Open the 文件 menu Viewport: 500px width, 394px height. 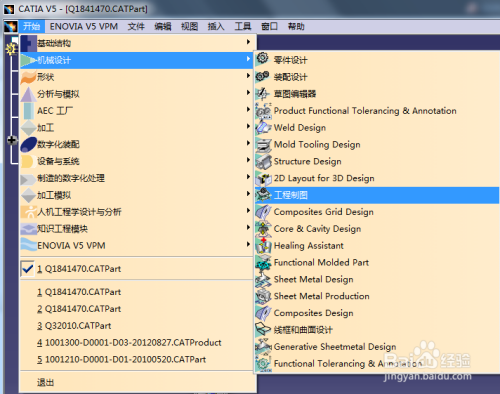136,26
